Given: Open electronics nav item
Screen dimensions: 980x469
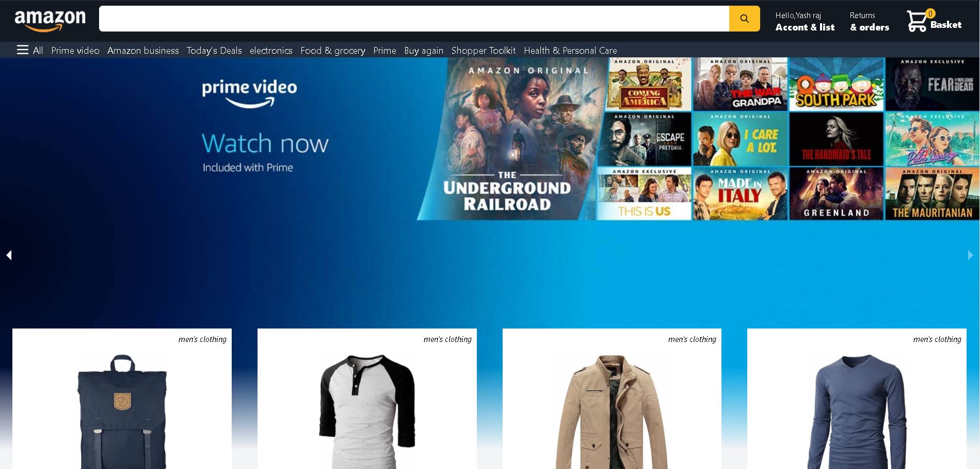Looking at the screenshot, I should point(271,50).
